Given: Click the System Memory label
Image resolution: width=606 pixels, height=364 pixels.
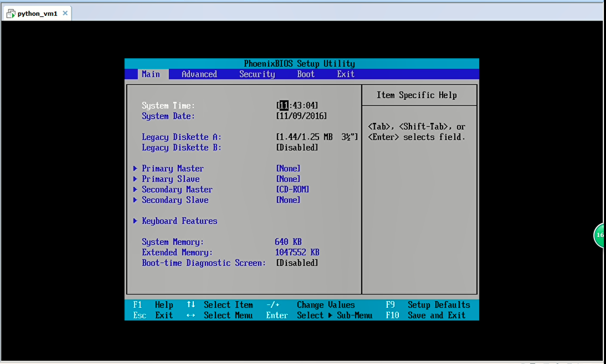Looking at the screenshot, I should [173, 242].
